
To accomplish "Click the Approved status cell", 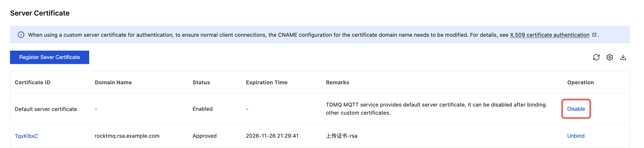I will point(204,136).
